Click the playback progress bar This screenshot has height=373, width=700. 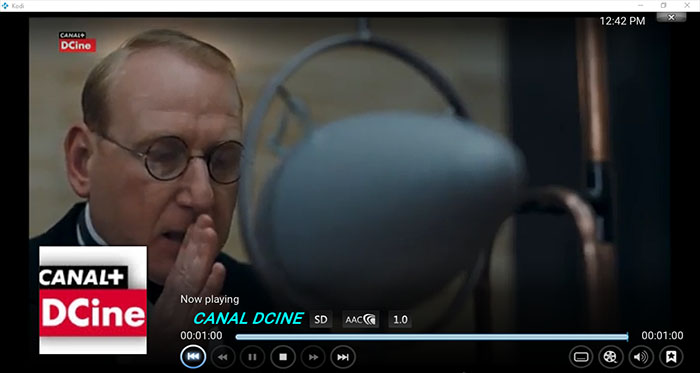pyautogui.click(x=432, y=337)
